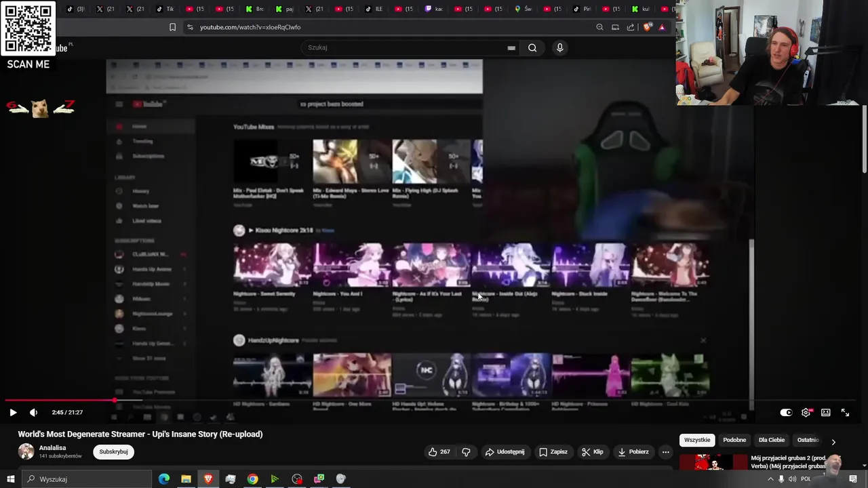Switch to the TikTok "Tik" tab

165,9
